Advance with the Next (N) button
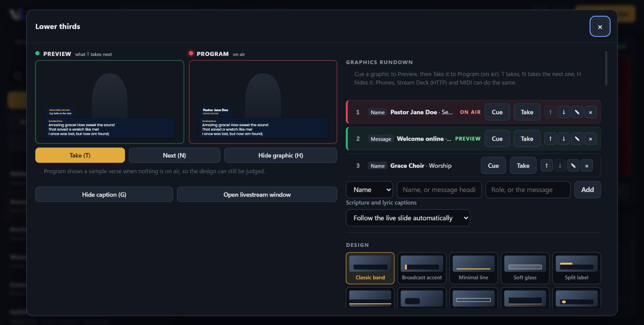Viewport: 644px width, 325px height. click(x=174, y=155)
